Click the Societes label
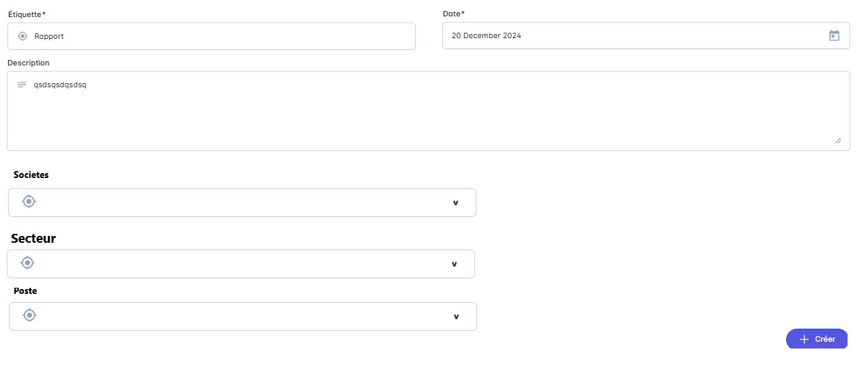 [x=31, y=175]
